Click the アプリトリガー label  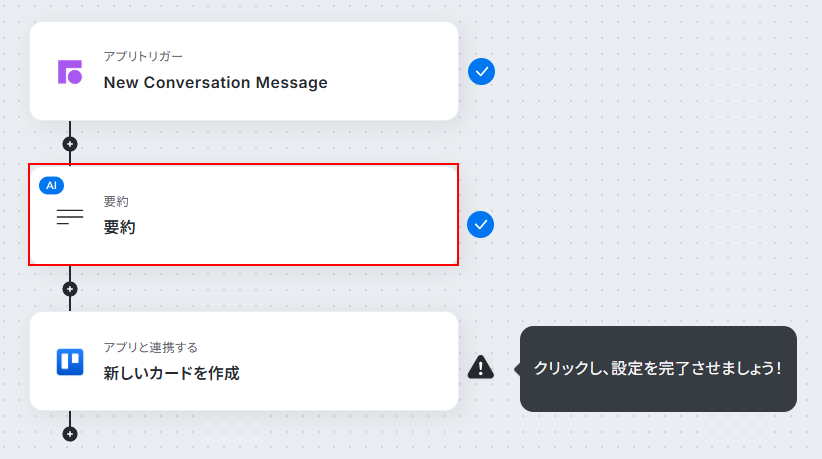(143, 56)
